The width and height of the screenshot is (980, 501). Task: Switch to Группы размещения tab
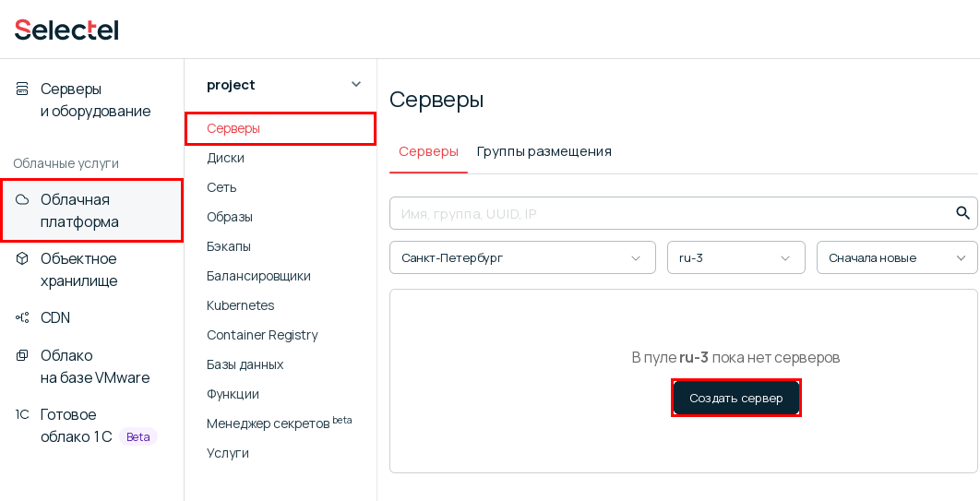click(544, 151)
